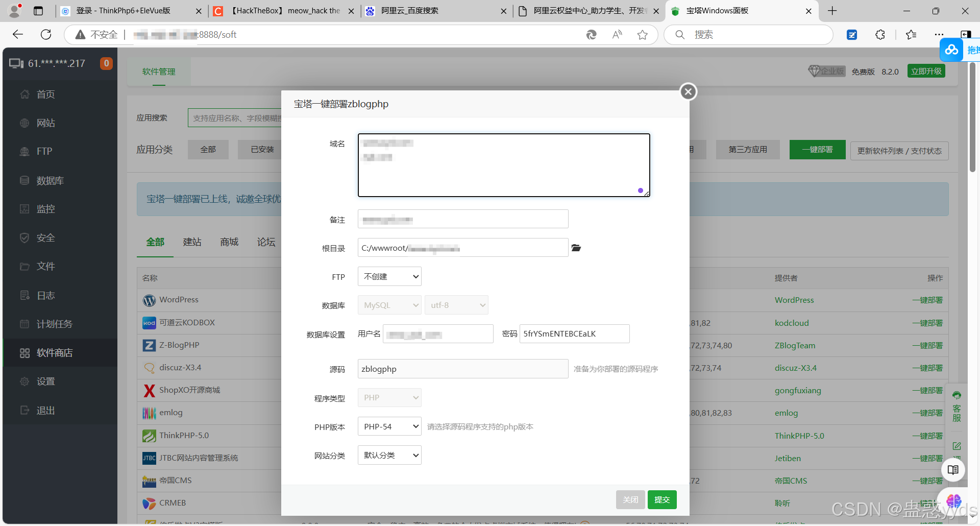
Task: Open the 程序类型 PHP dropdown
Action: [x=389, y=397]
